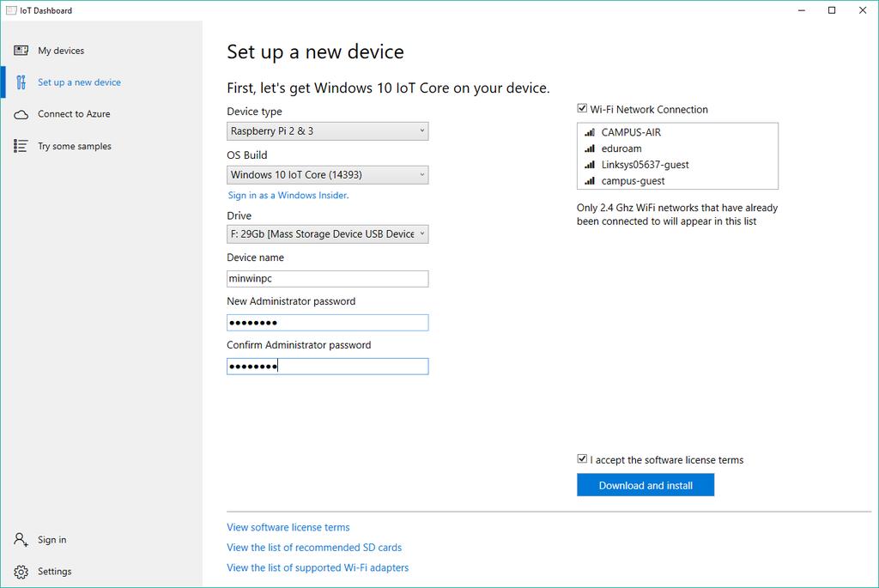The width and height of the screenshot is (879, 588).
Task: Click the New Administrator password field
Action: tap(327, 322)
